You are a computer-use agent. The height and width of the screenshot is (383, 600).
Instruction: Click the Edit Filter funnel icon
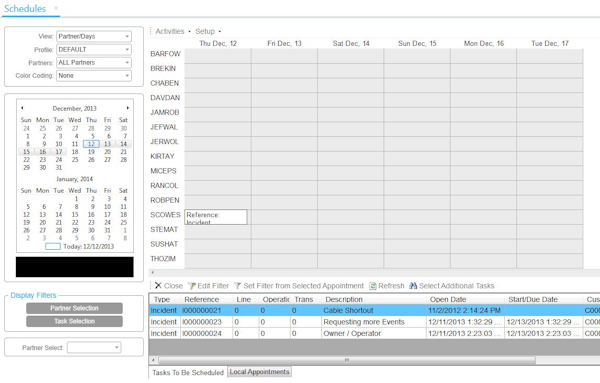pyautogui.click(x=192, y=286)
